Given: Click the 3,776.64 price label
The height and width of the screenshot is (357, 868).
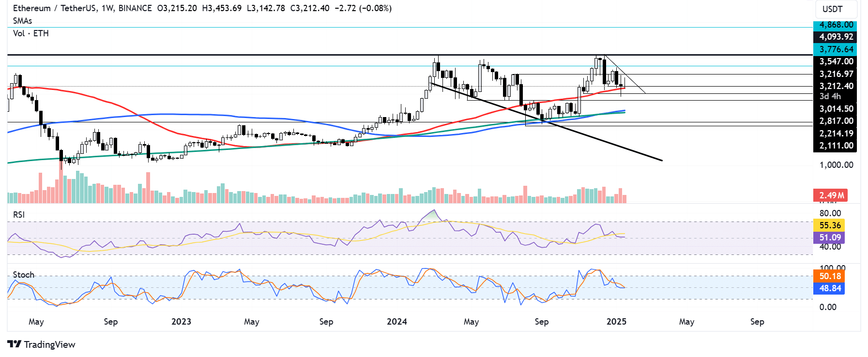Looking at the screenshot, I should (x=835, y=49).
